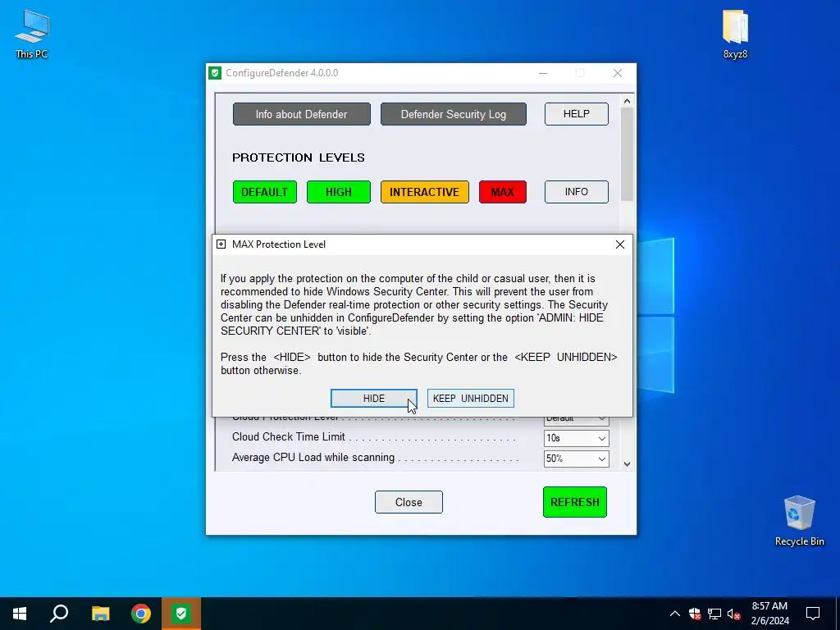Image resolution: width=840 pixels, height=630 pixels.
Task: Click the ConfigureDefender title bar shield icon
Action: [x=215, y=73]
